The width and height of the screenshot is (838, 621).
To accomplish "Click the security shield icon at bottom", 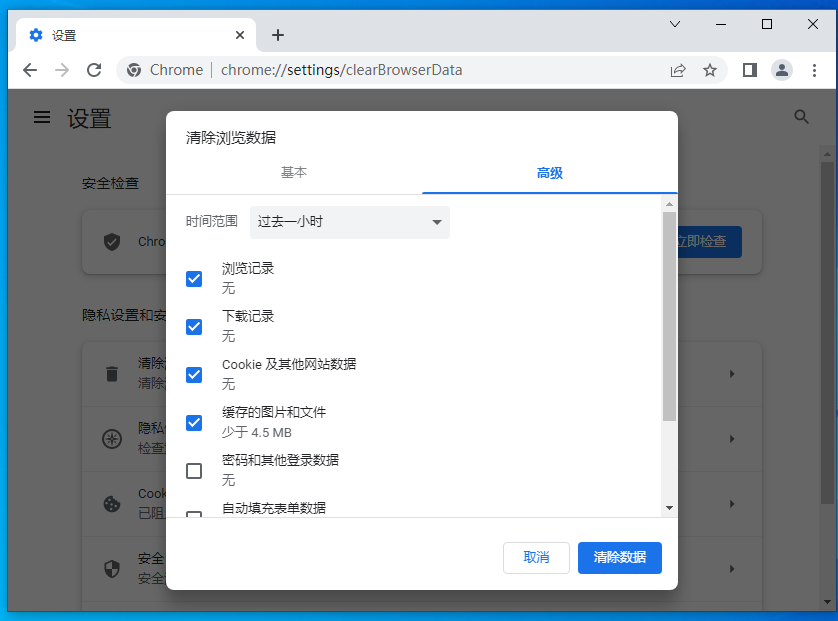I will coord(112,569).
